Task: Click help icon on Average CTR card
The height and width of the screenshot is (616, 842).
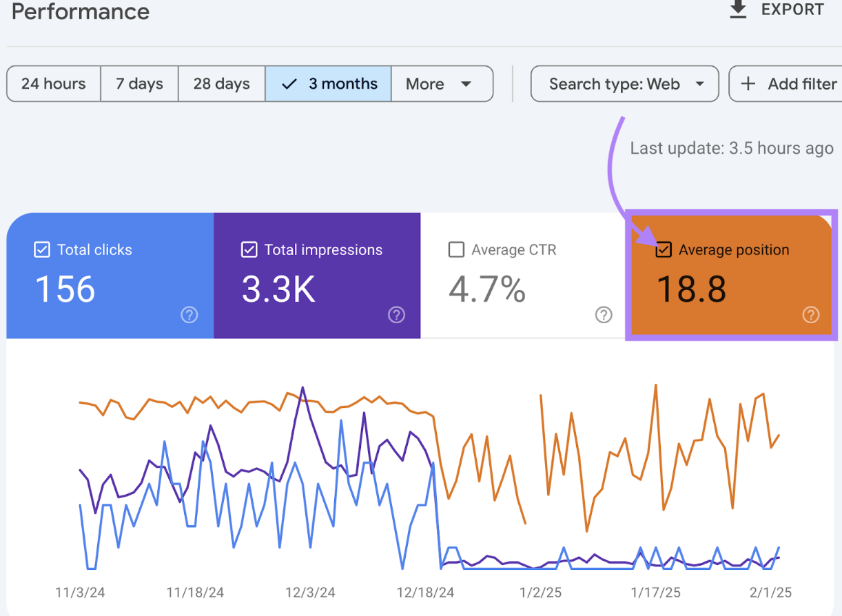Action: coord(604,315)
